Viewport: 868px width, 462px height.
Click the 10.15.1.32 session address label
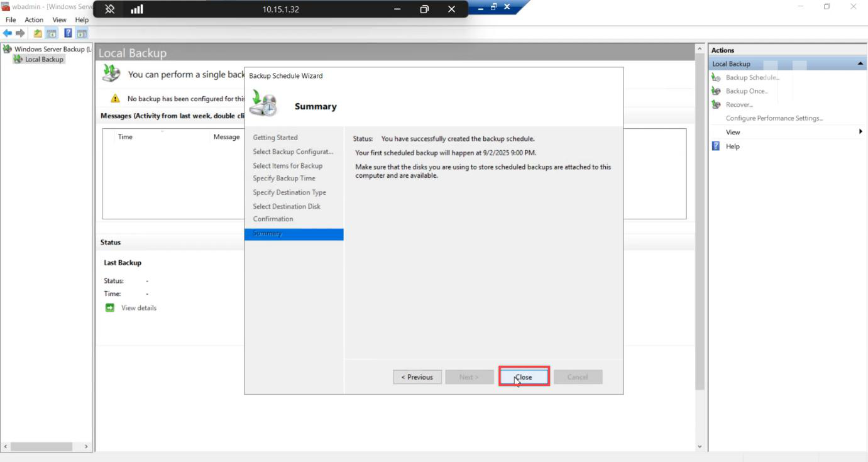pos(281,9)
